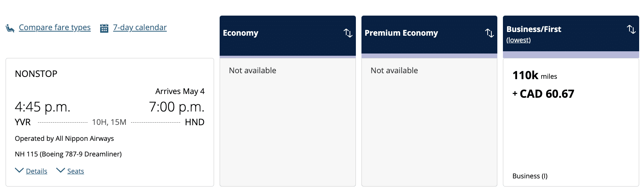This screenshot has width=644, height=191.
Task: Click the seat icon beside Compare fare types
Action: point(10,28)
